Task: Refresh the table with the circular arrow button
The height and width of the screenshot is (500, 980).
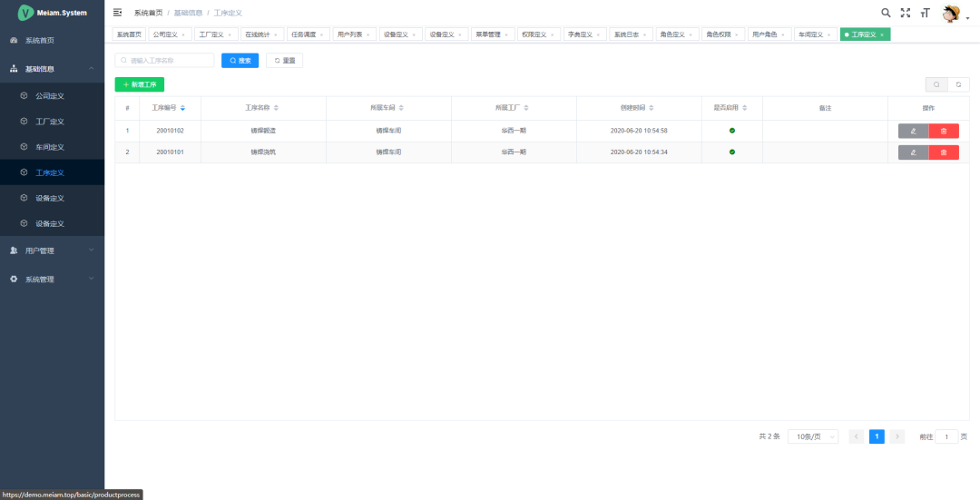Action: (958, 84)
